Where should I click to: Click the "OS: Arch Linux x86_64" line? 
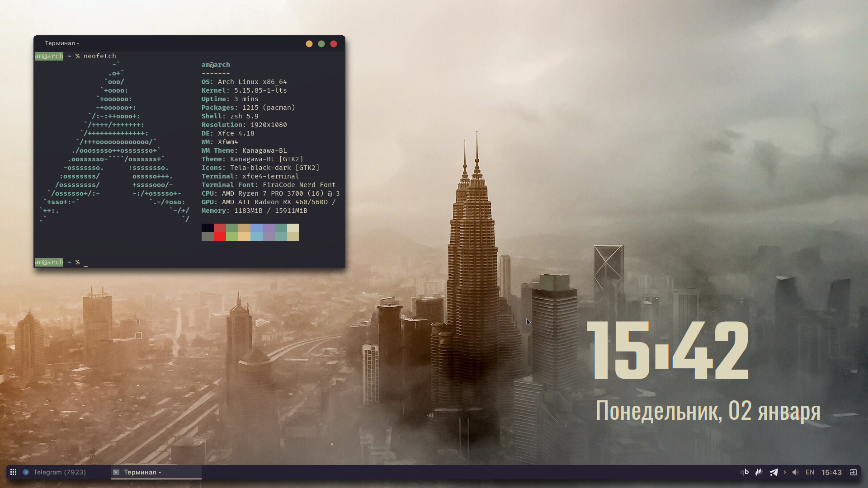244,82
